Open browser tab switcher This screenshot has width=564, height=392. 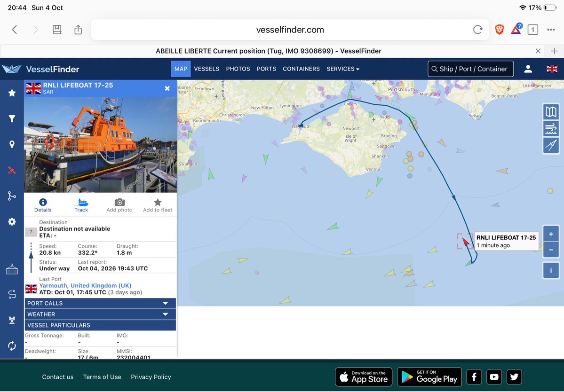[532, 30]
